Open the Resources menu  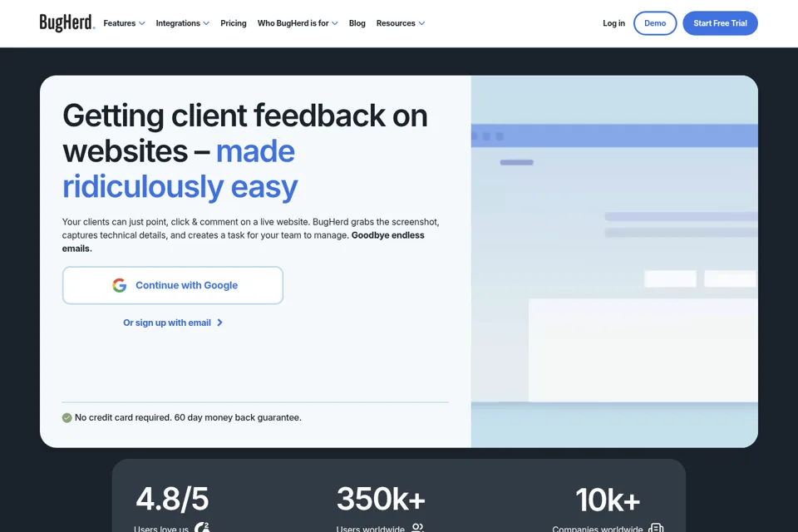(401, 23)
